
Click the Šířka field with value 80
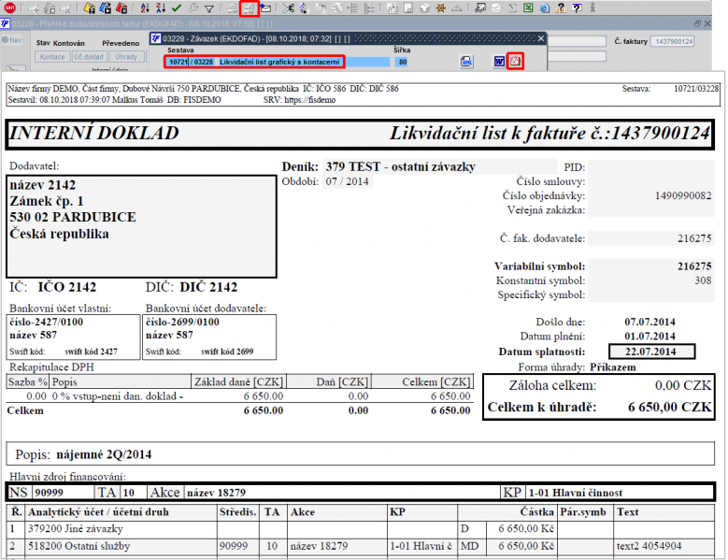pyautogui.click(x=402, y=62)
